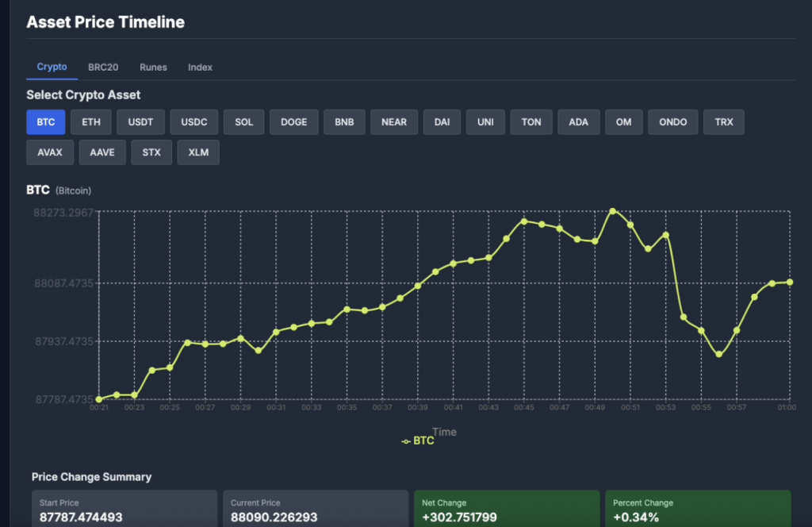Toggle the BTC series in chart legend
This screenshot has width=812, height=527.
(x=418, y=440)
